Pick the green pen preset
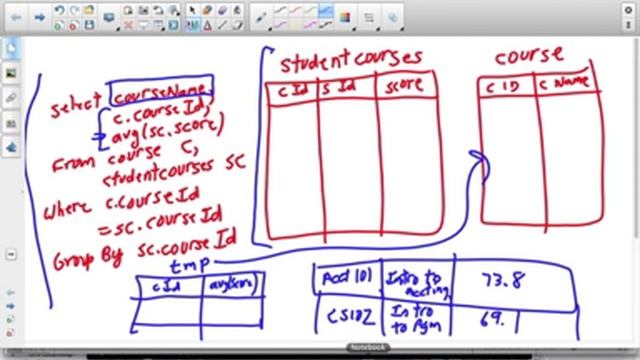Viewport: 640px width, 360px height. (x=310, y=11)
